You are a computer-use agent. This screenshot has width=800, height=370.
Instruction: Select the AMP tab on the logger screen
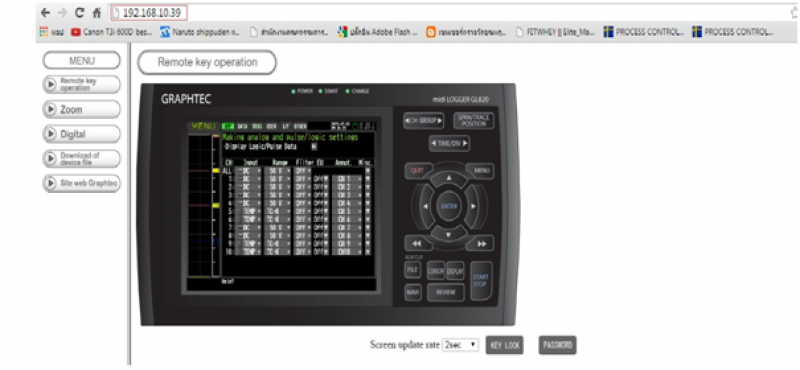pyautogui.click(x=228, y=126)
